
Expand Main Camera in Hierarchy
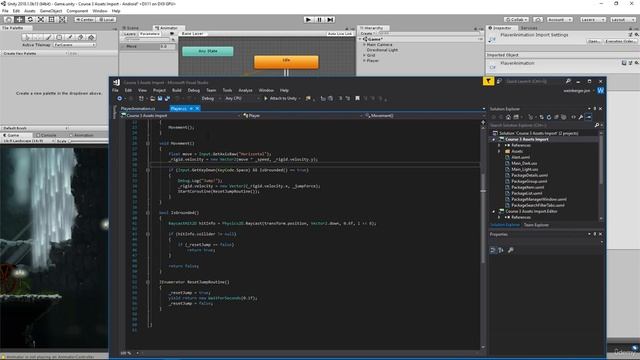(364, 44)
